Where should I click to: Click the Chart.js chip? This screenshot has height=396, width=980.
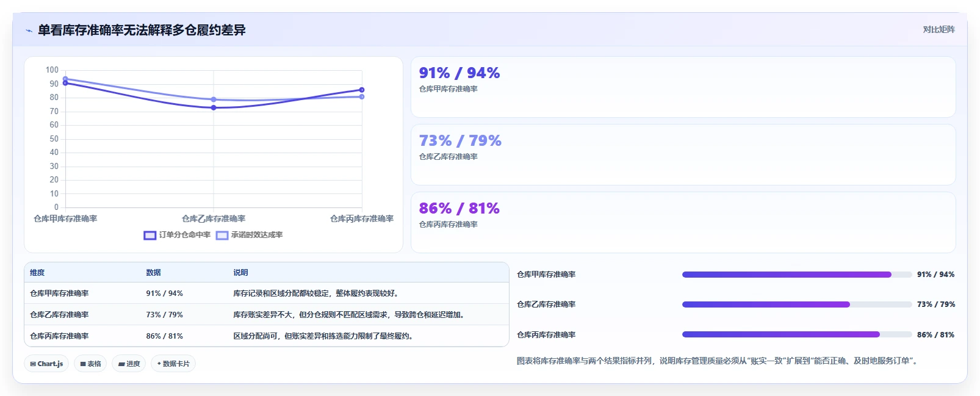point(47,364)
